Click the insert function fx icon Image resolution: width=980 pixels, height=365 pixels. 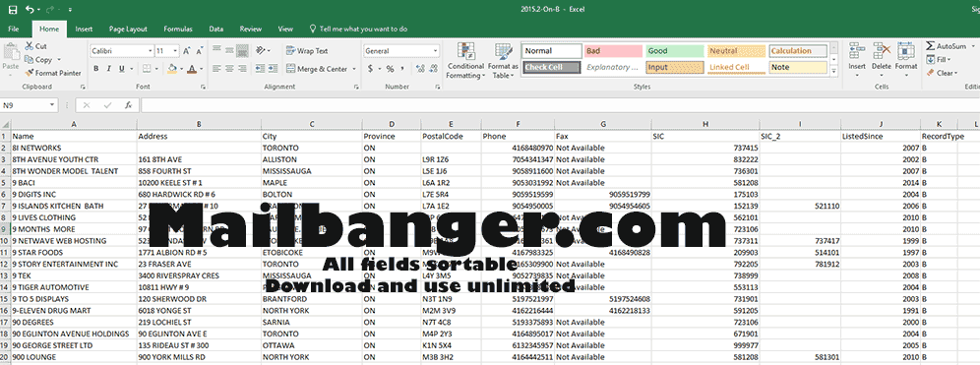[128, 105]
